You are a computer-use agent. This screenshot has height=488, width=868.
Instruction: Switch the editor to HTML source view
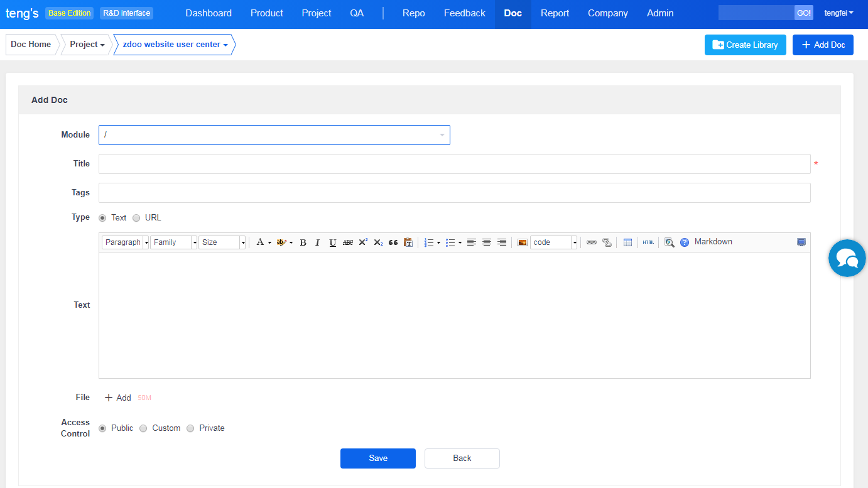[648, 242]
